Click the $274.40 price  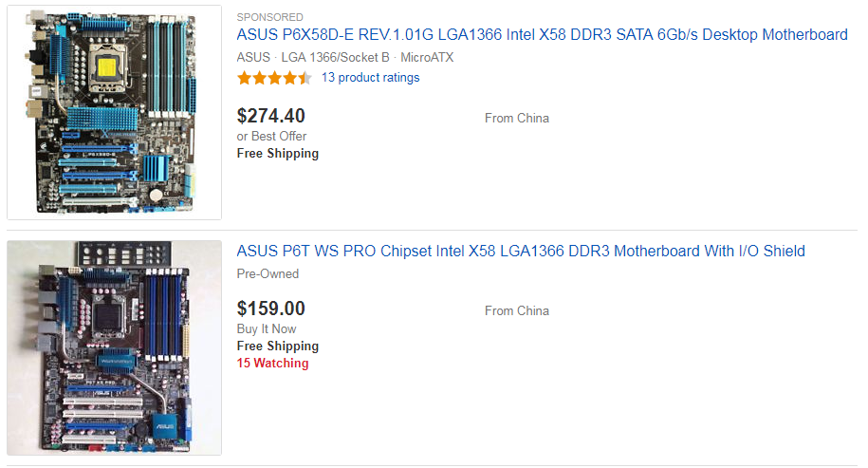click(x=270, y=116)
